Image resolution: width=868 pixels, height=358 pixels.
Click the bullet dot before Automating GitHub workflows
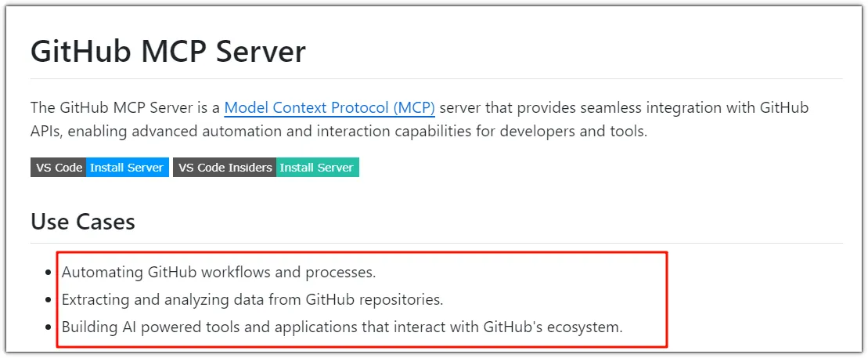click(x=49, y=273)
